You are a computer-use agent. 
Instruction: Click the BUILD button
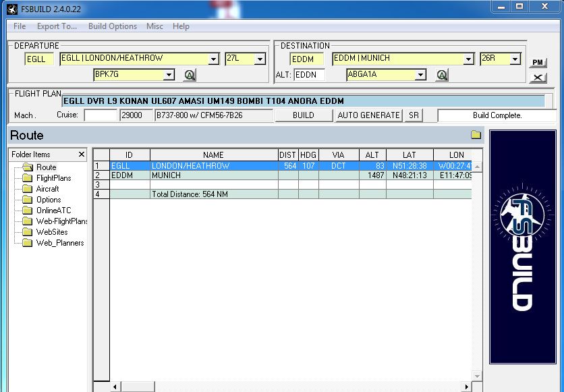click(304, 115)
